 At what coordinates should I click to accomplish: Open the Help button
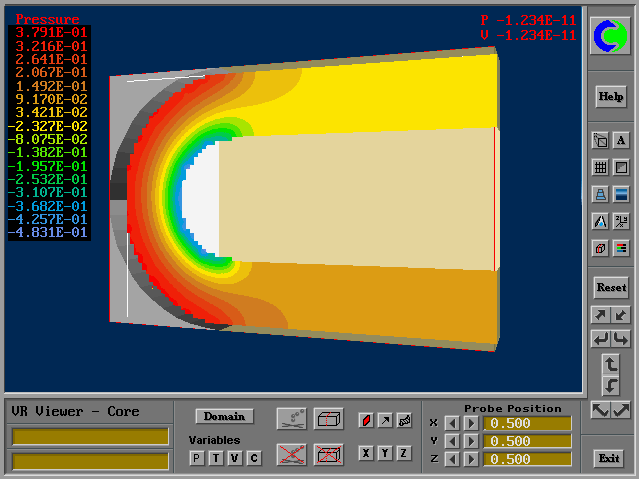(x=610, y=97)
